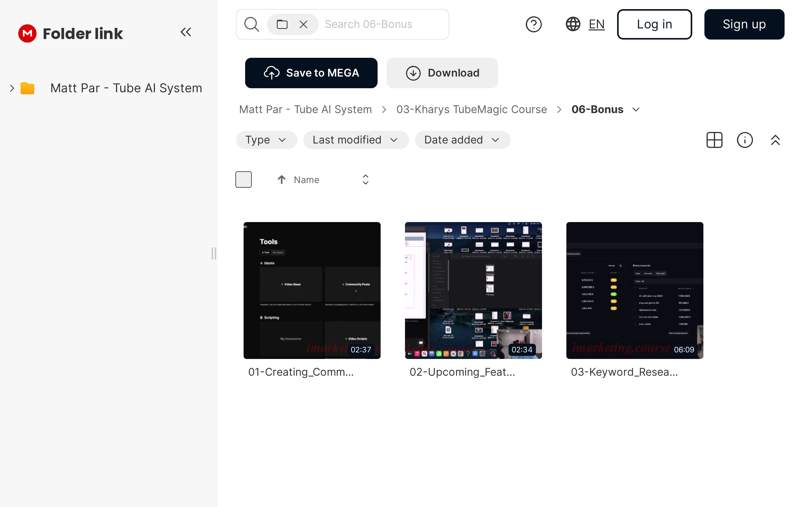Open the sort options stepper beside Name
812x507 pixels.
click(365, 179)
